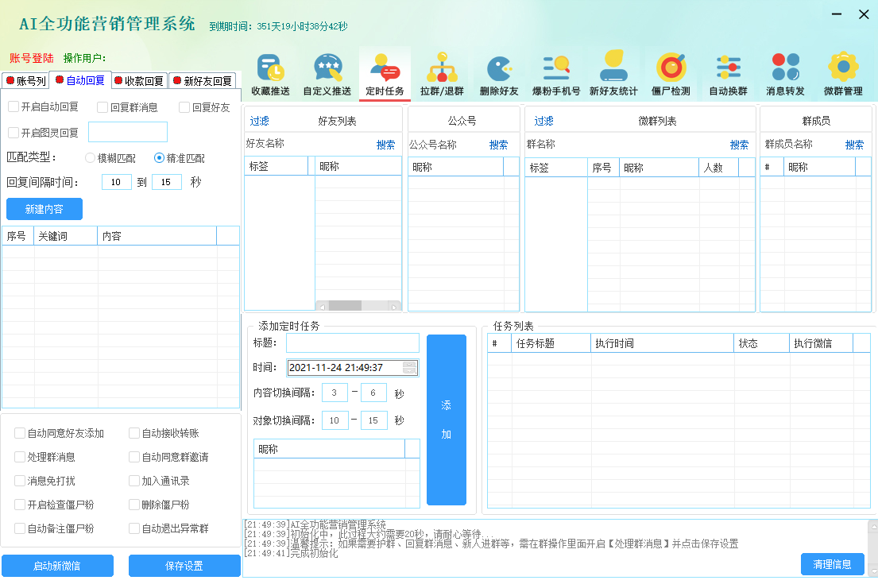
Task: Open the 微群管理 tool
Action: click(x=843, y=75)
